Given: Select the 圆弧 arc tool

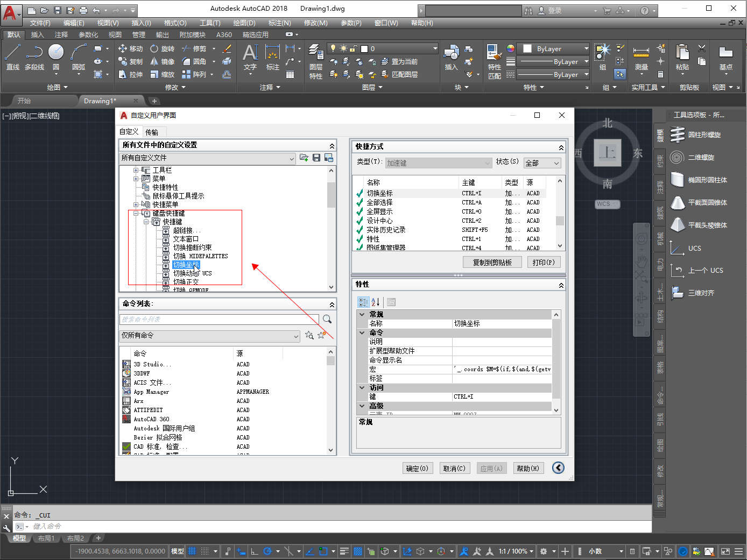Looking at the screenshot, I should click(79, 58).
